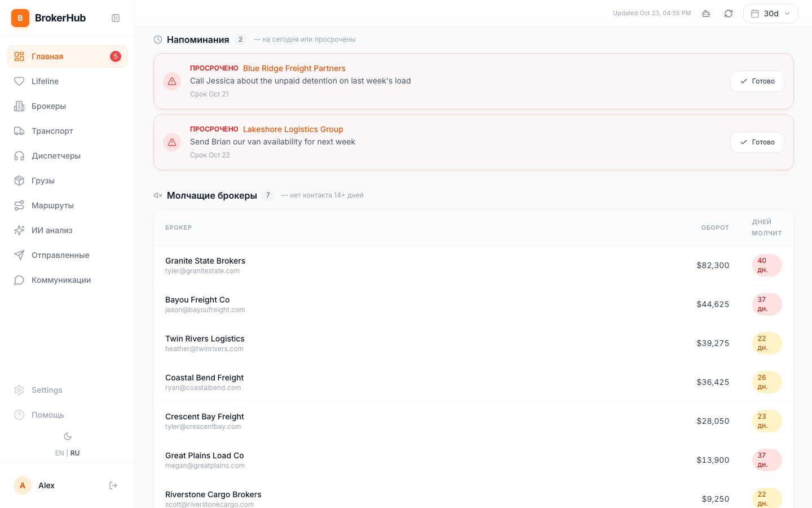Mark Blue Ridge reminder as Готово
812x508 pixels.
pos(757,81)
